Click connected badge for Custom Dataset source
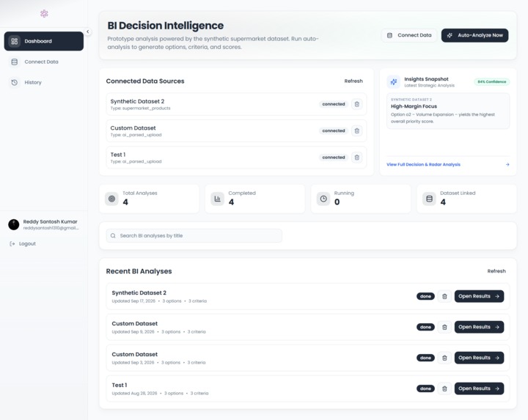 click(x=334, y=131)
